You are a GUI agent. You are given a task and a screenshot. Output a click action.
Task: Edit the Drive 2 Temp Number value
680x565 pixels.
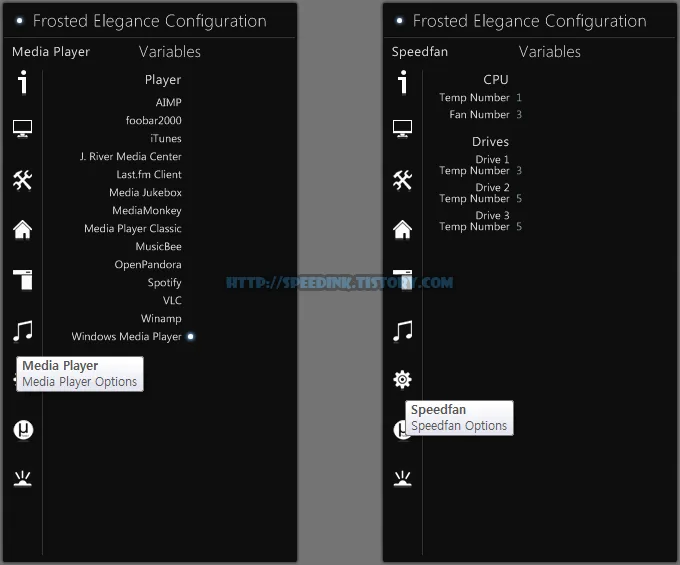519,199
